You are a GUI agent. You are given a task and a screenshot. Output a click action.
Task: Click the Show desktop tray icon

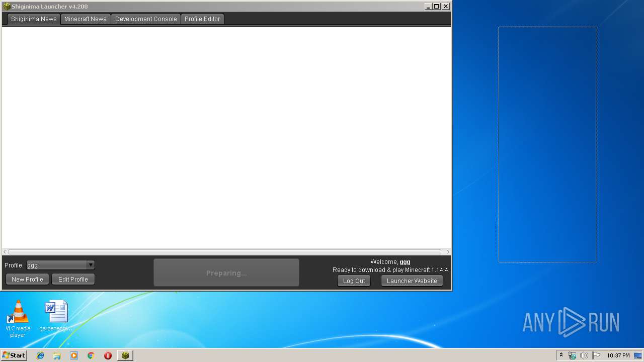(638, 355)
